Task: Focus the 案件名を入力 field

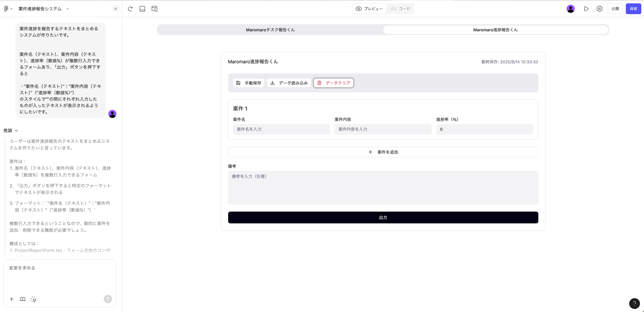Action: (x=282, y=129)
